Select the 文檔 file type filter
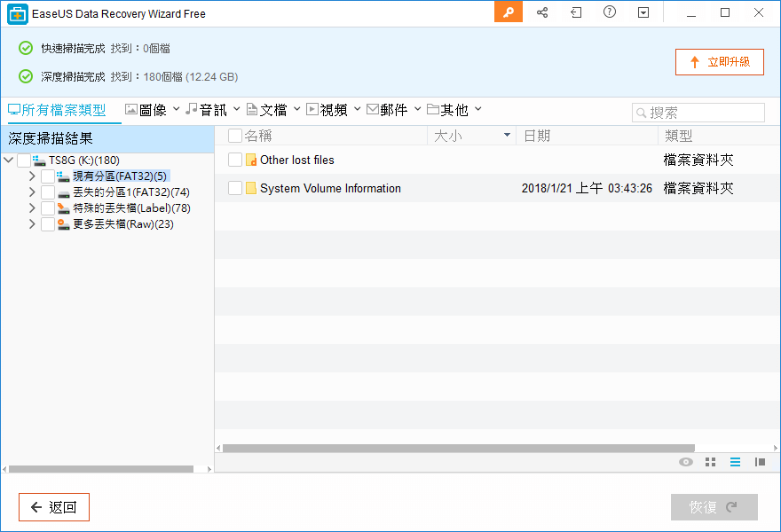 pyautogui.click(x=267, y=110)
